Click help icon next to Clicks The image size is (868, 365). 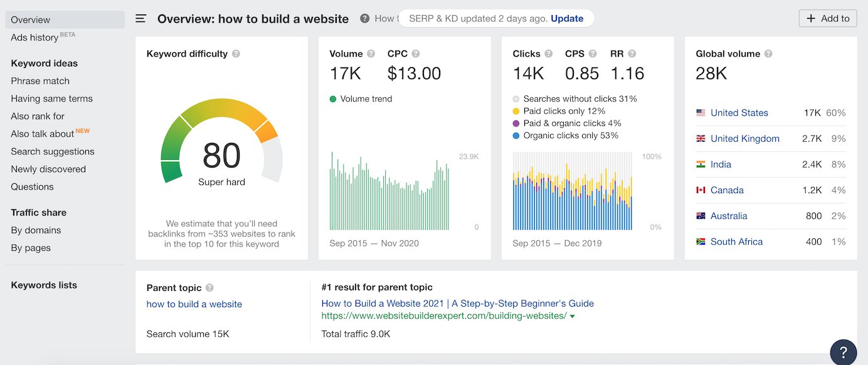pos(549,54)
